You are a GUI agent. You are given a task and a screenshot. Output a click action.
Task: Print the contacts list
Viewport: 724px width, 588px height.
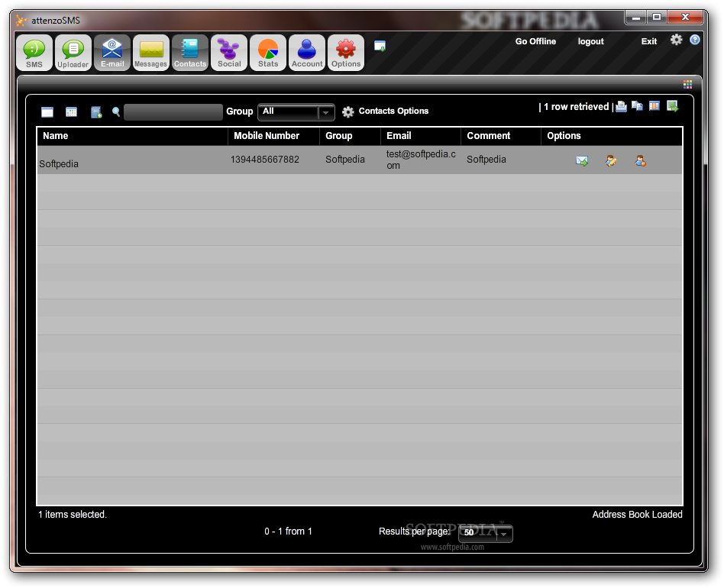[622, 107]
